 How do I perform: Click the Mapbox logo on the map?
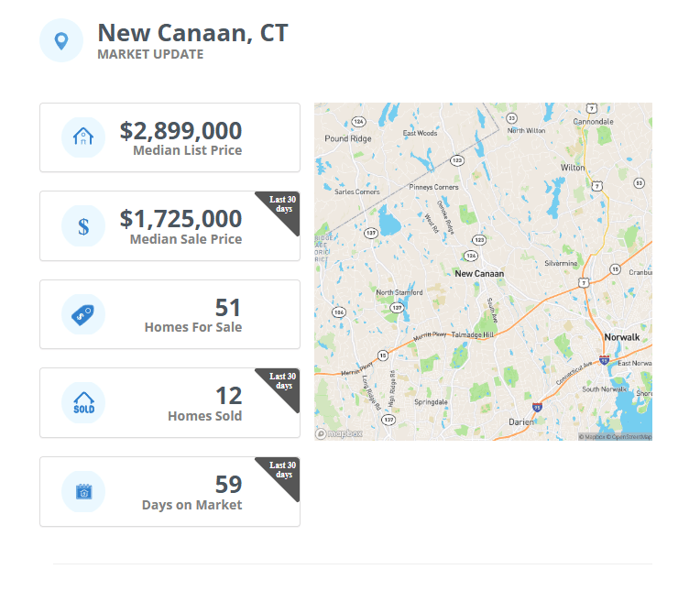[x=339, y=433]
